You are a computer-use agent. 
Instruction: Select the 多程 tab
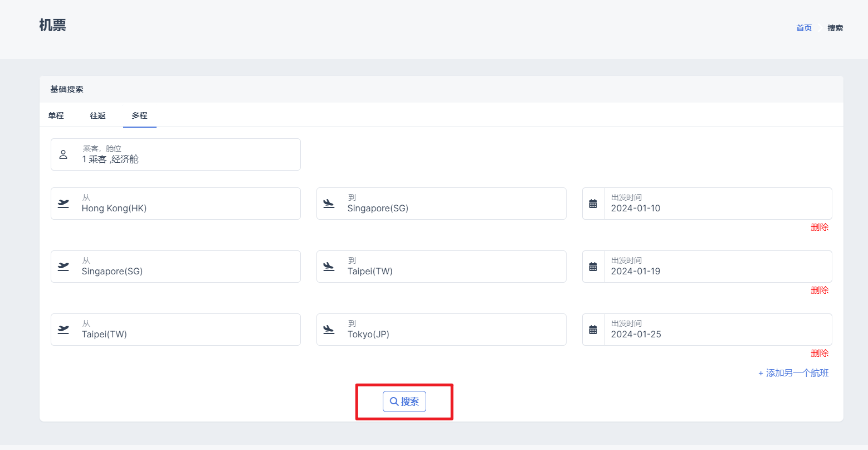point(139,115)
